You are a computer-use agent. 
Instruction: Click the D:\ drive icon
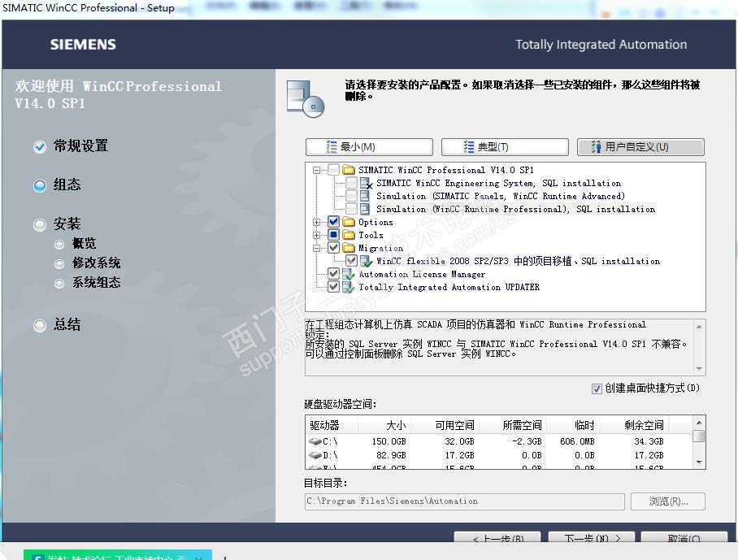[315, 455]
